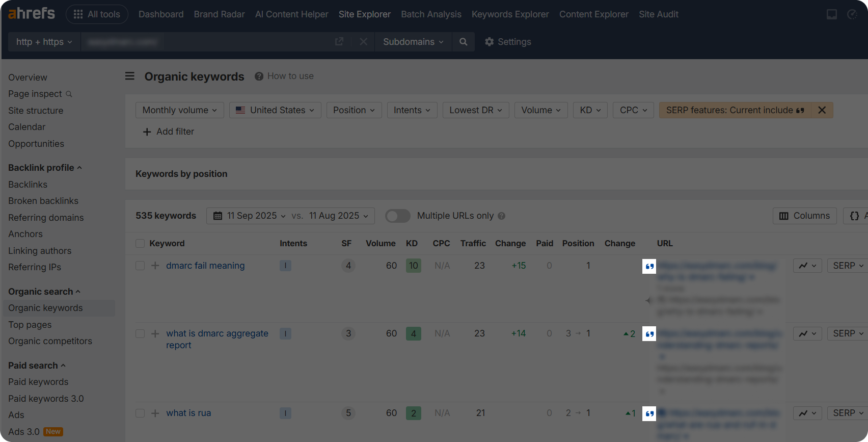The image size is (868, 442).
Task: Remove the SERP features filter
Action: tap(822, 110)
